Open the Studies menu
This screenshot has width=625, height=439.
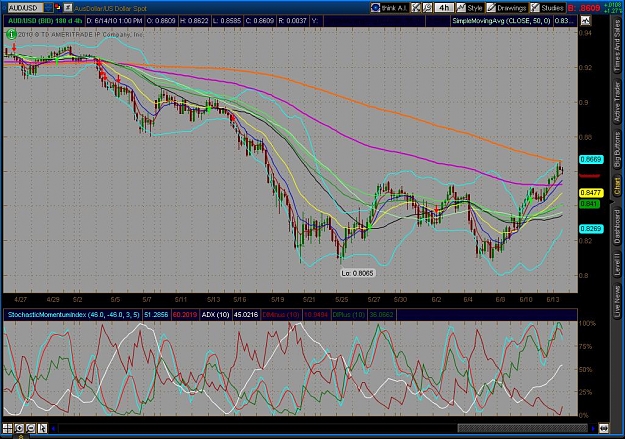[547, 8]
